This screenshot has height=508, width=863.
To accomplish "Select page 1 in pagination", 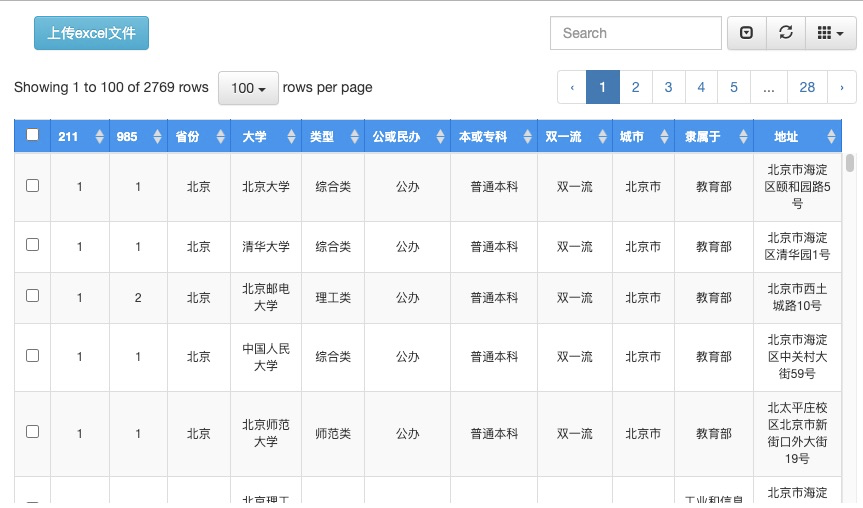I will tap(603, 87).
